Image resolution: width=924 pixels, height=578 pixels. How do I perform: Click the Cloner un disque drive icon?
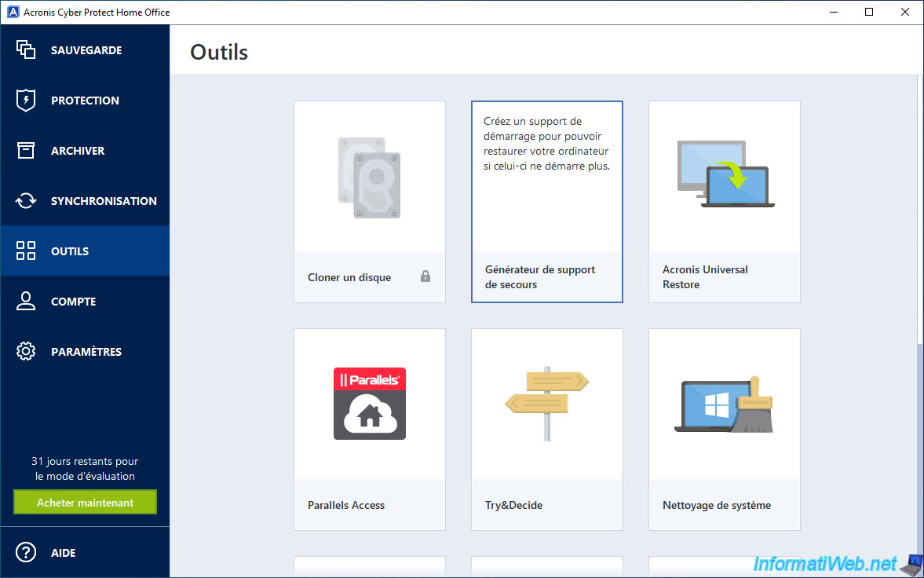(x=369, y=177)
